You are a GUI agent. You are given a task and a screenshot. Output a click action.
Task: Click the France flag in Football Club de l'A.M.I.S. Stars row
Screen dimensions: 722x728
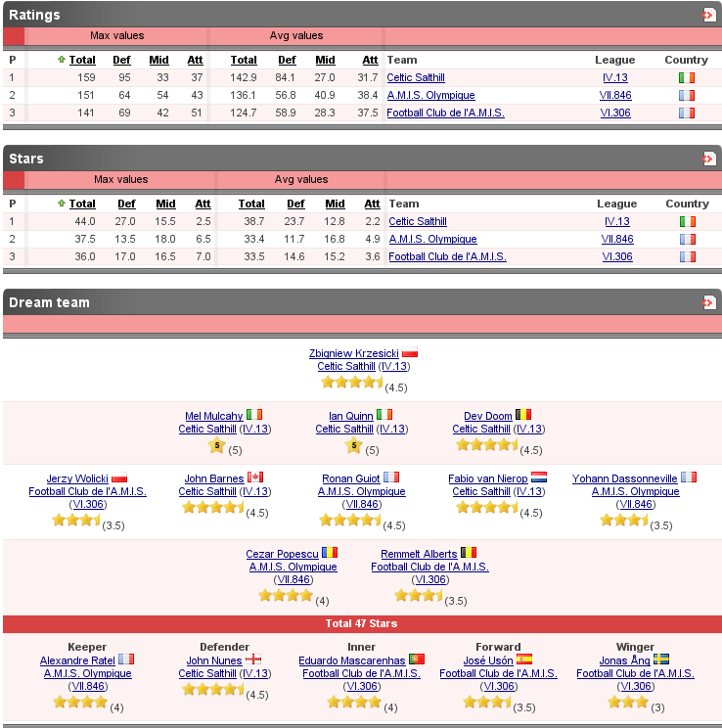point(687,256)
